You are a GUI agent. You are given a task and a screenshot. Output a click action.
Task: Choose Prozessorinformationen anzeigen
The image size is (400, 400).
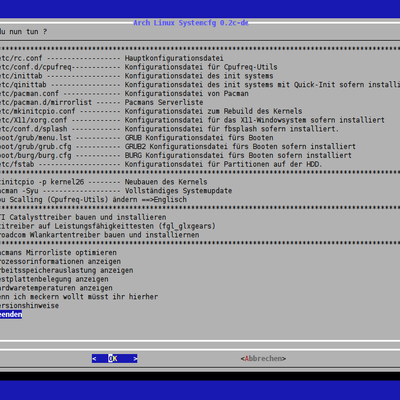[60, 262]
